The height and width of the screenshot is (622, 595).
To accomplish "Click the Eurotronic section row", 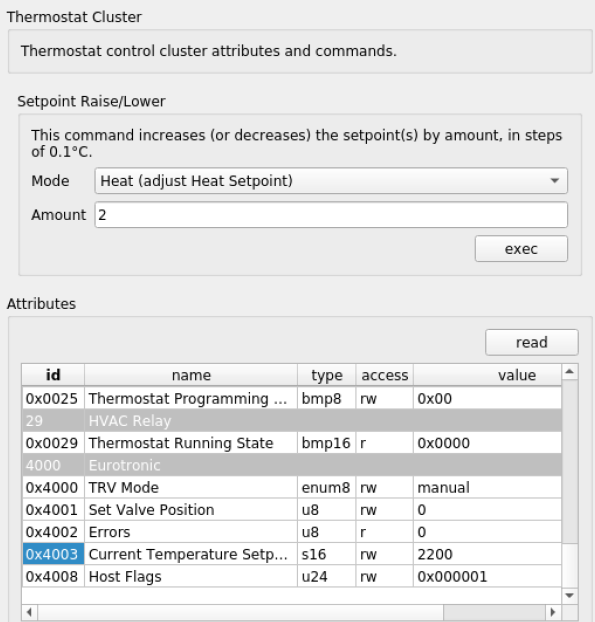I will [292, 465].
